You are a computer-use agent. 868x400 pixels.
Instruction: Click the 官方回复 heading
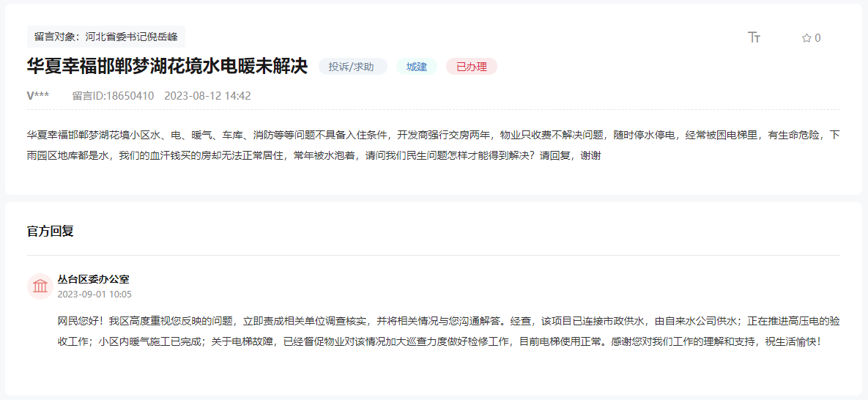coord(51,232)
